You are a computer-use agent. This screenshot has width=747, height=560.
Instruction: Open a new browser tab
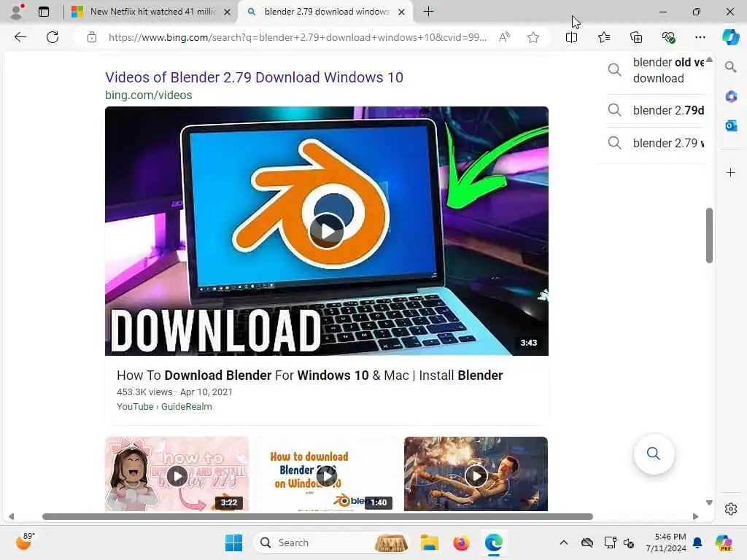coord(428,12)
